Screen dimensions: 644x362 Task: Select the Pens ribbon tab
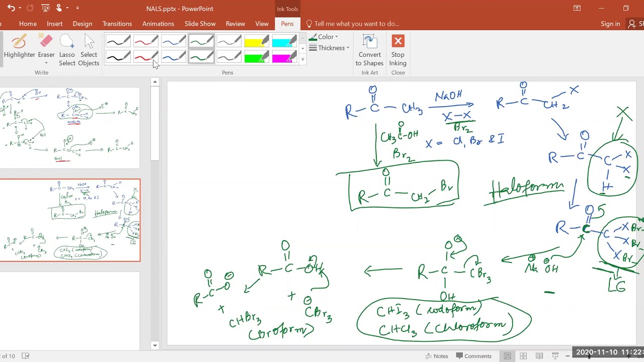point(287,24)
